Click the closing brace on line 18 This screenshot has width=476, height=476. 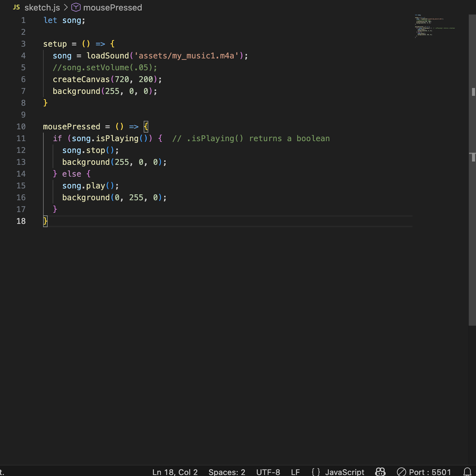(45, 221)
